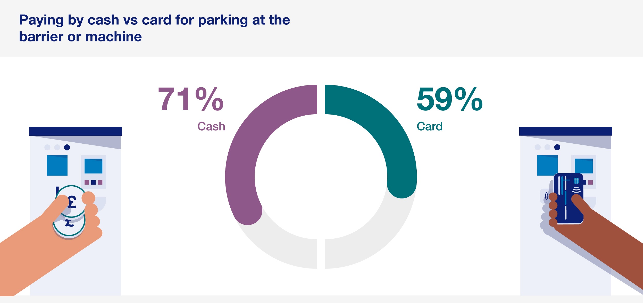Click the 59% card percentage figure
The width and height of the screenshot is (644, 303).
click(x=450, y=99)
